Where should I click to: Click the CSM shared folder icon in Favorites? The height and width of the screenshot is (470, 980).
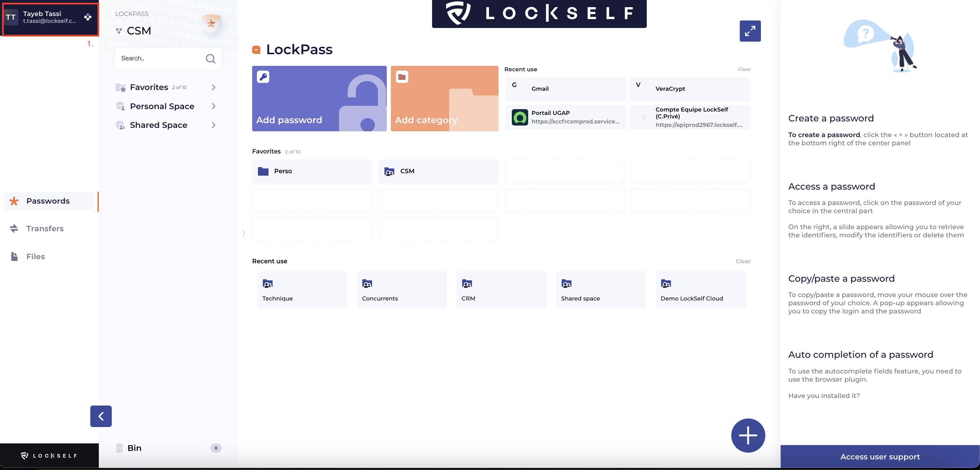(x=389, y=172)
